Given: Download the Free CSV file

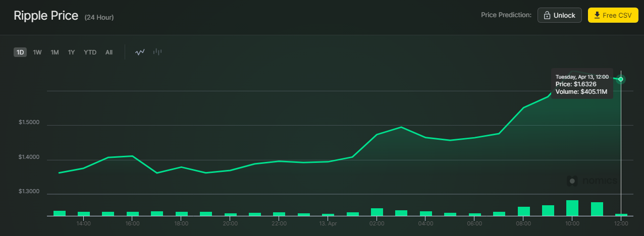Looking at the screenshot, I should [613, 15].
